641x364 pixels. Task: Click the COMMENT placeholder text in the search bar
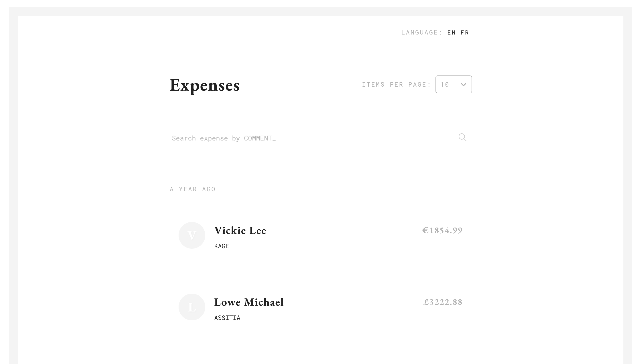click(x=259, y=138)
